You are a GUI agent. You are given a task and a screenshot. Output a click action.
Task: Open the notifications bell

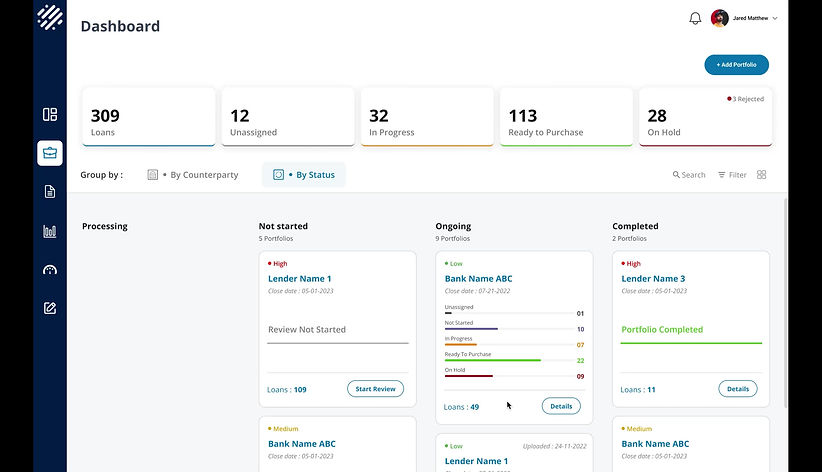tap(695, 18)
